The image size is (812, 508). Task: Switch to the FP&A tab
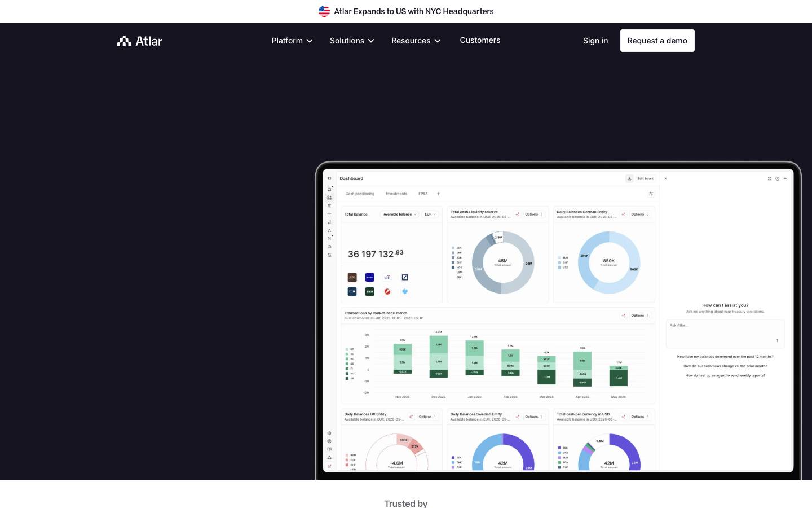click(x=423, y=194)
